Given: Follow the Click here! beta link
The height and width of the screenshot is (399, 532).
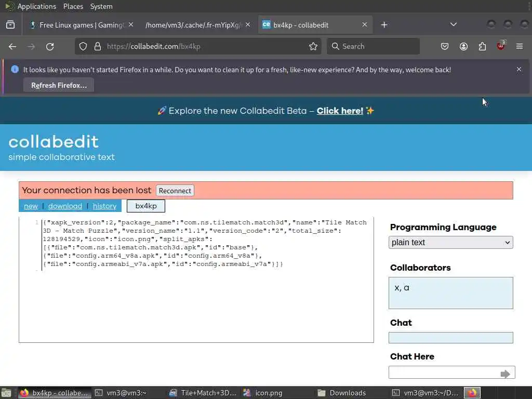Looking at the screenshot, I should pos(340,111).
